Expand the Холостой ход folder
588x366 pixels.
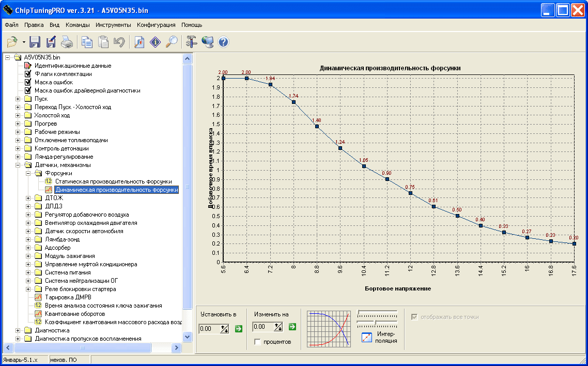point(18,115)
